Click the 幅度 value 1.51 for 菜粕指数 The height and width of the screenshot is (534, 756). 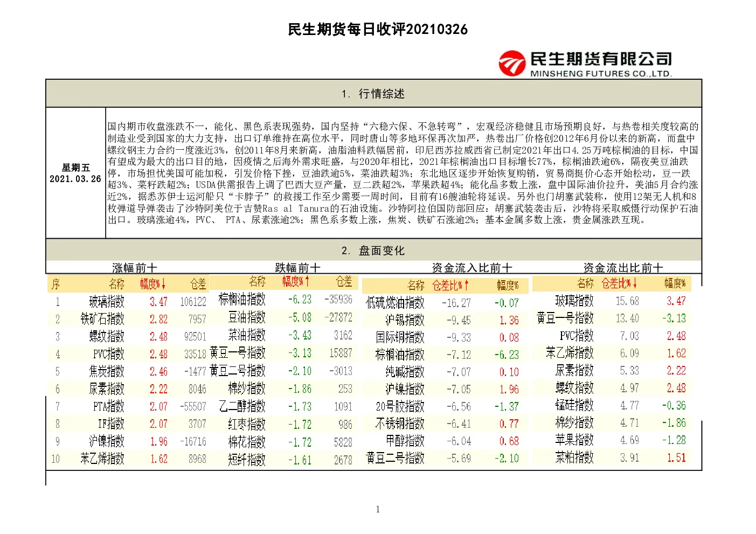click(676, 457)
